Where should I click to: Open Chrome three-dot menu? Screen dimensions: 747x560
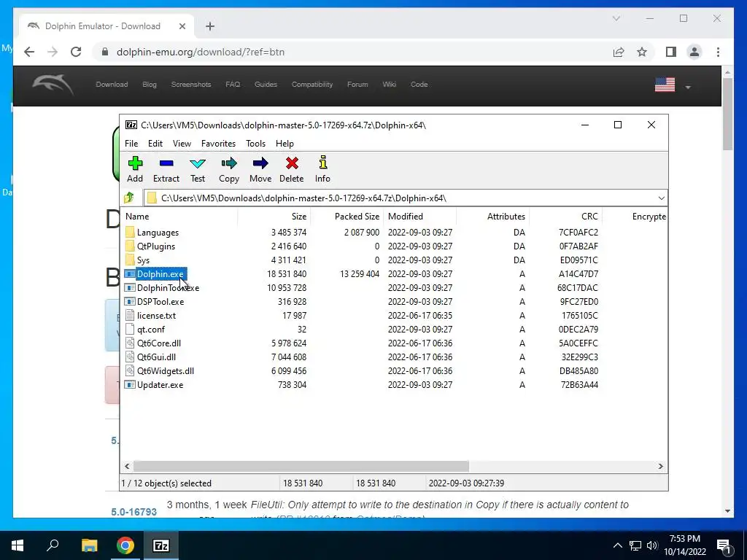(718, 52)
